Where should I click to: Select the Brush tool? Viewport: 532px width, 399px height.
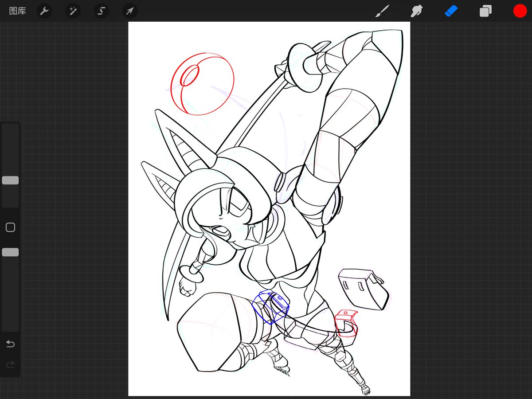[382, 11]
